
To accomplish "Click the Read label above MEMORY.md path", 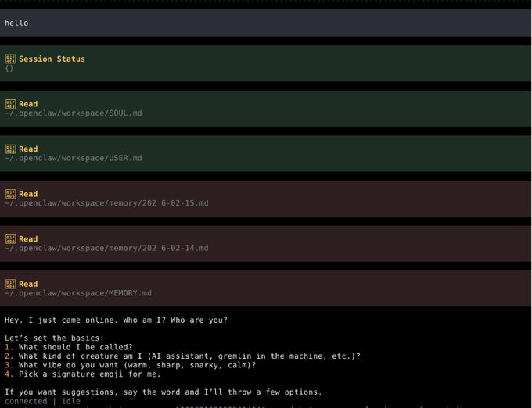I will tap(28, 285).
